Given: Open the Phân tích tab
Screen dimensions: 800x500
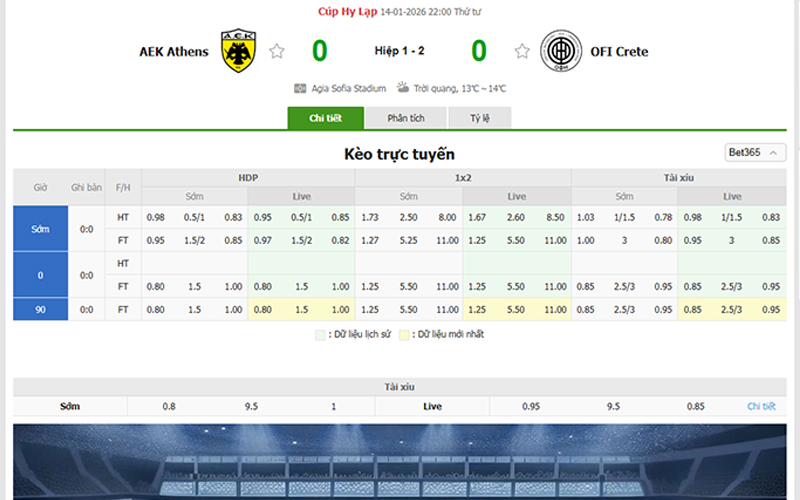Looking at the screenshot, I should (405, 118).
